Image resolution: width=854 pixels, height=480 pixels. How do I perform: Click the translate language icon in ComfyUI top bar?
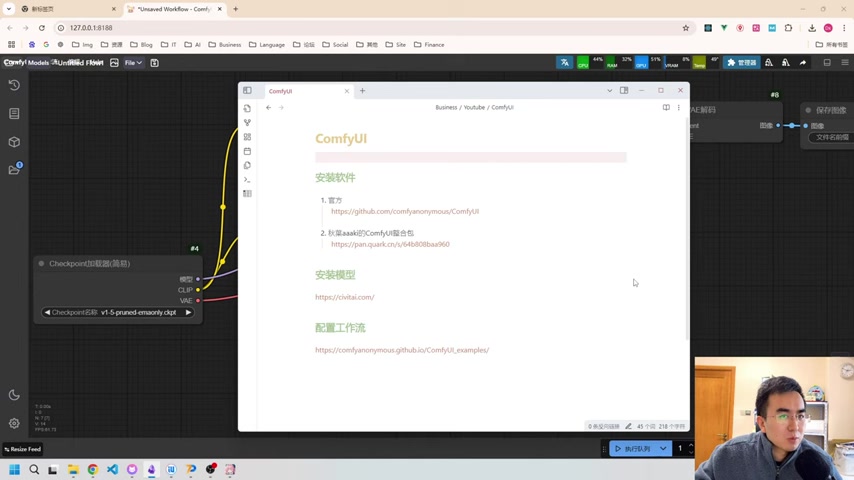564,63
